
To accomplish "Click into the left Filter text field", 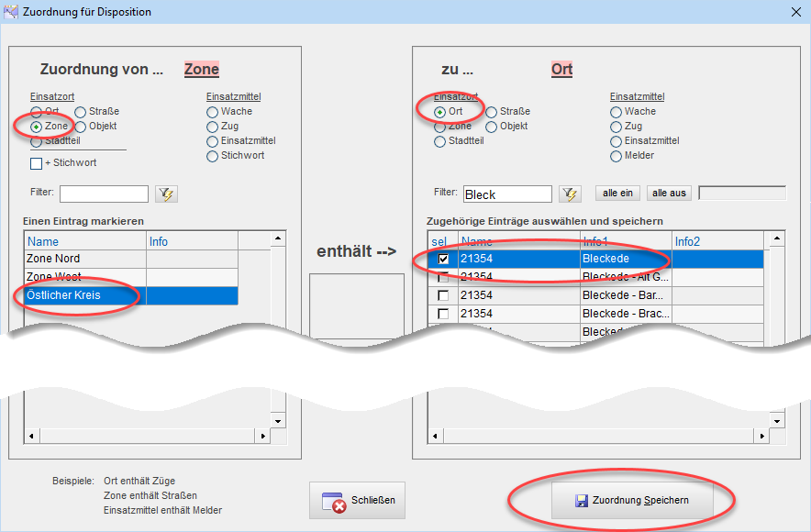I will pos(104,194).
